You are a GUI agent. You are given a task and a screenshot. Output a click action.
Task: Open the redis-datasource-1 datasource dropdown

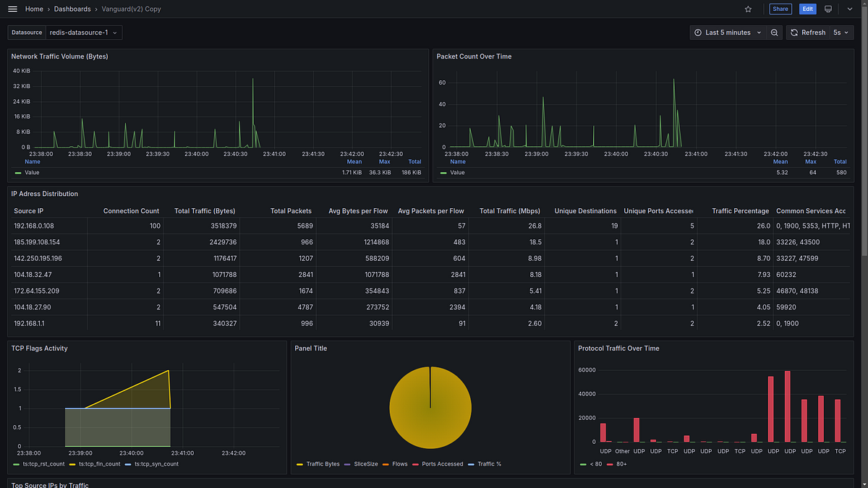(x=82, y=32)
